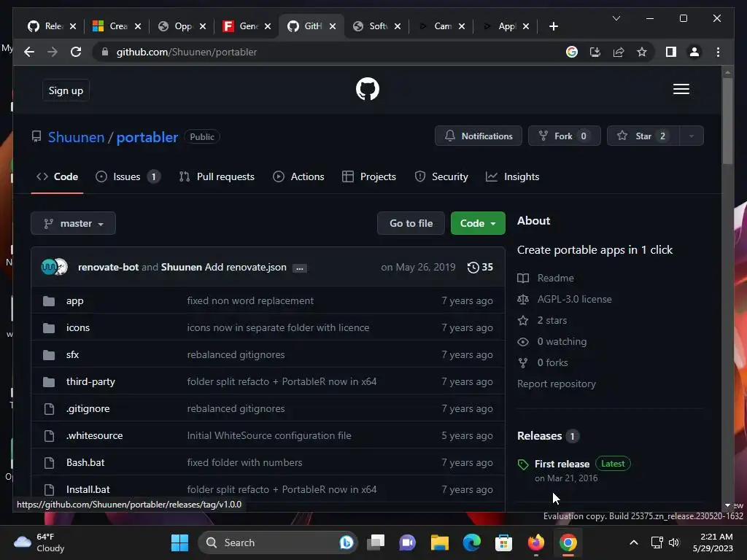This screenshot has height=560, width=747.
Task: Expand the commit message ellipsis
Action: pos(299,268)
